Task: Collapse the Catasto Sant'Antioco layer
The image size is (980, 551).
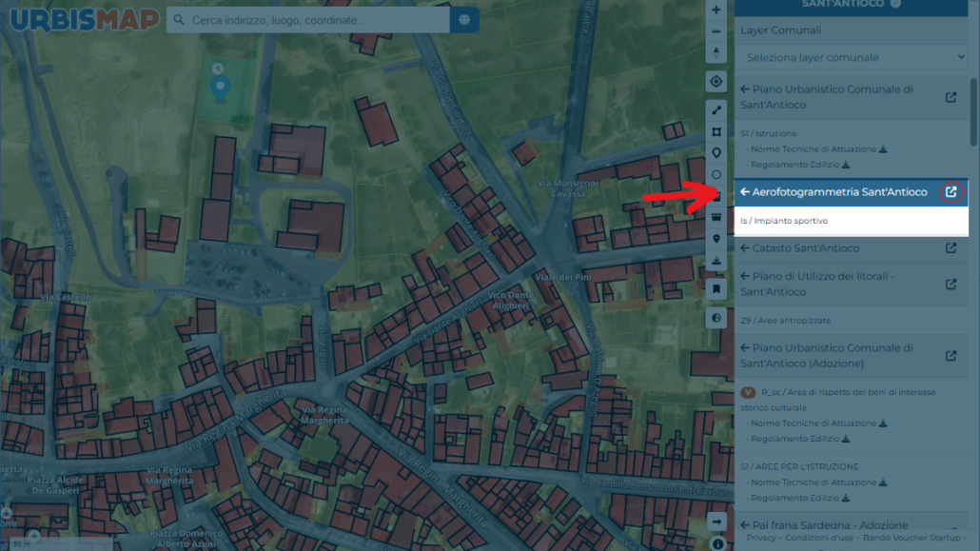Action: pyautogui.click(x=745, y=248)
